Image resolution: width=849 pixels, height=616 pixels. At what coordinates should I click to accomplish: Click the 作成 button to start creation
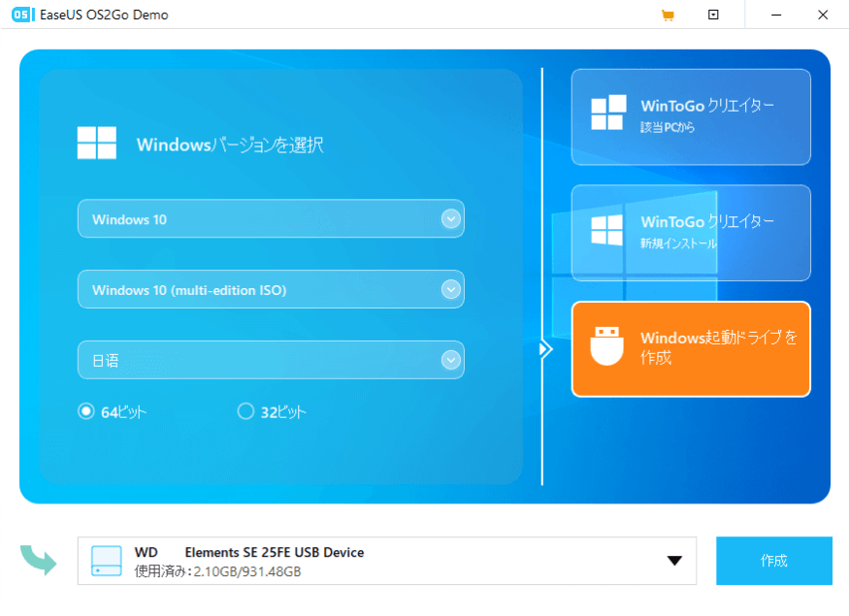(773, 561)
